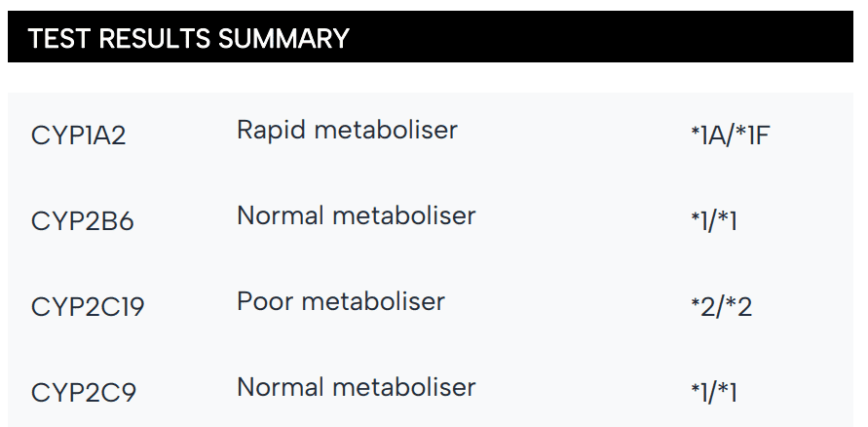The height and width of the screenshot is (427, 868).
Task: Click the CYP2B6 gene label
Action: pos(83,221)
